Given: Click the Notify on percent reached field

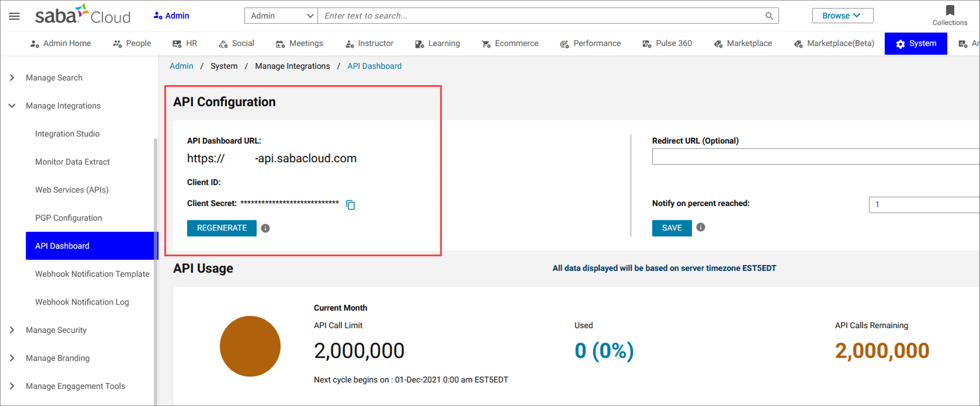Looking at the screenshot, I should 924,205.
